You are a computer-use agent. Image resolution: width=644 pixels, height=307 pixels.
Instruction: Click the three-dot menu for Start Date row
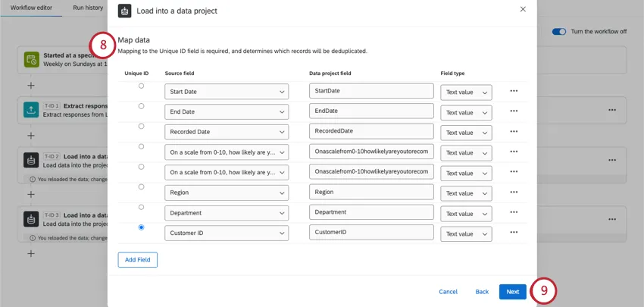514,91
